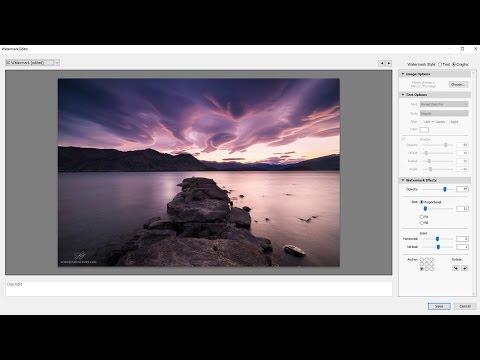Rotate watermark left (counterclockwise) button

(456, 268)
